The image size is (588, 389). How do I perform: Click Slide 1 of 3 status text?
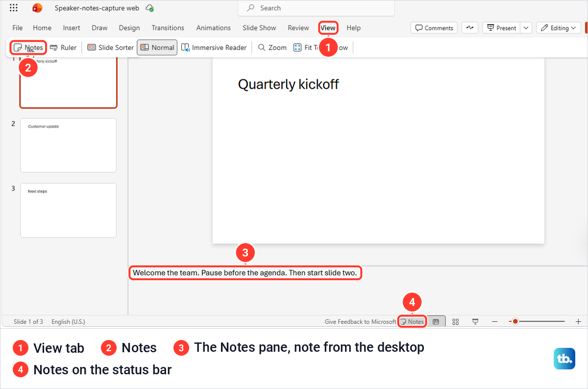click(x=28, y=322)
